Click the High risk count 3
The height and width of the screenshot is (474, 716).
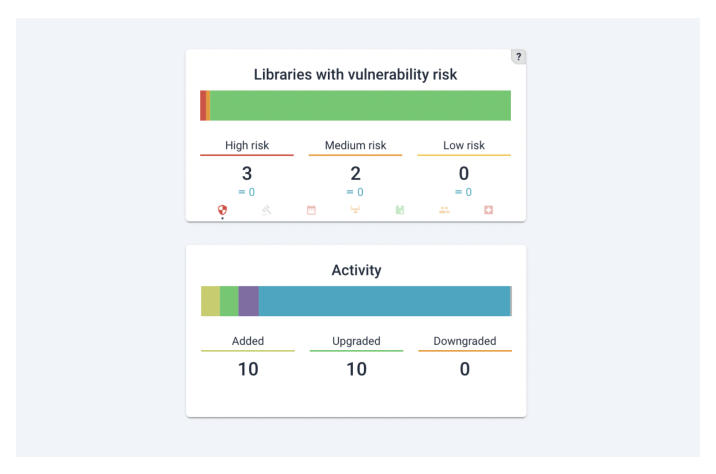pyautogui.click(x=247, y=174)
